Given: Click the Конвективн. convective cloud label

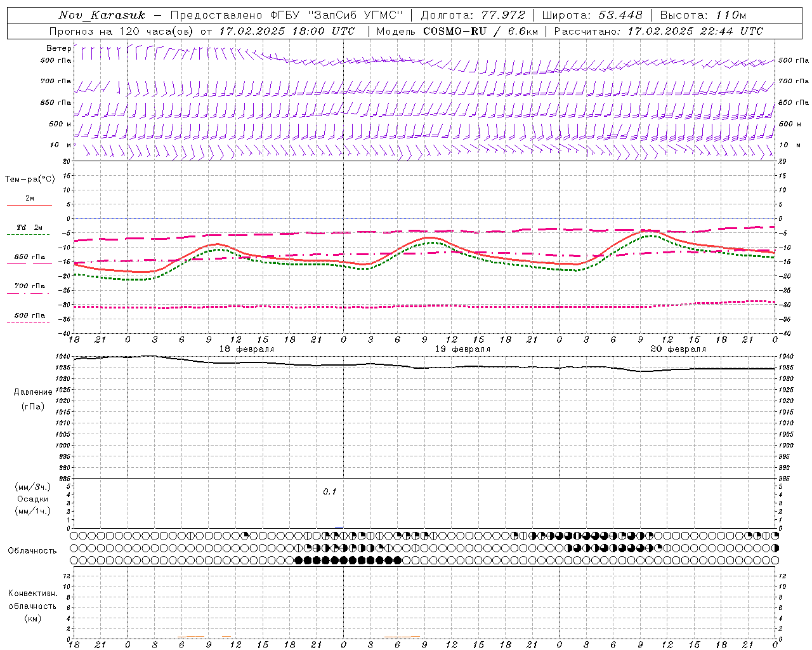Looking at the screenshot, I should [32, 594].
